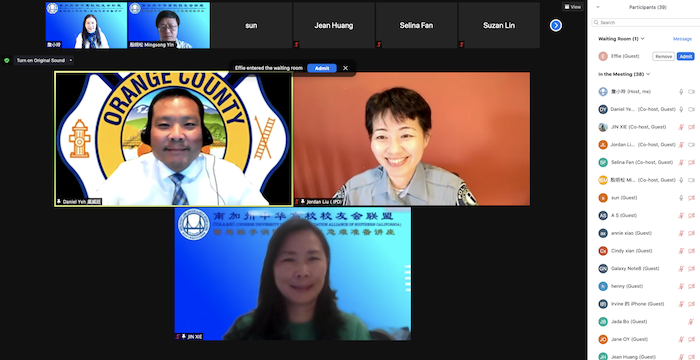Collapse the Waiting Room section
700x360 pixels.
click(643, 39)
